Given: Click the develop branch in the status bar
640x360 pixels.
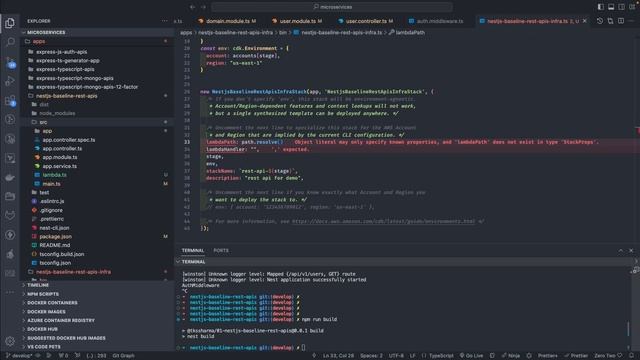Looking at the screenshot, I should 19,356.
